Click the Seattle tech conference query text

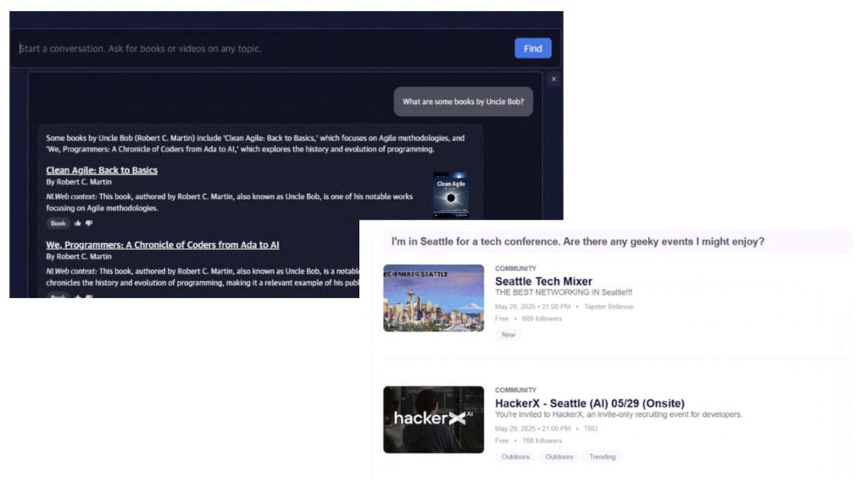578,241
